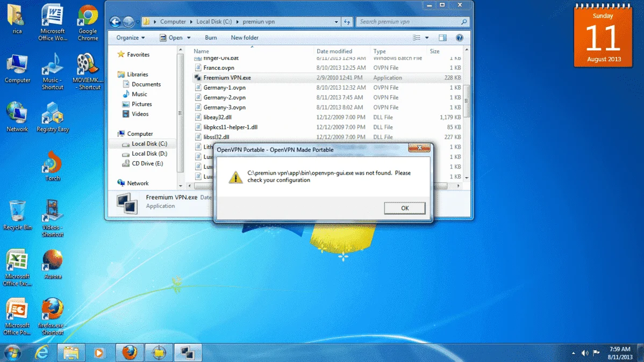Viewport: 644px width, 362px height.
Task: Open the Action Center flag icon
Action: (596, 353)
